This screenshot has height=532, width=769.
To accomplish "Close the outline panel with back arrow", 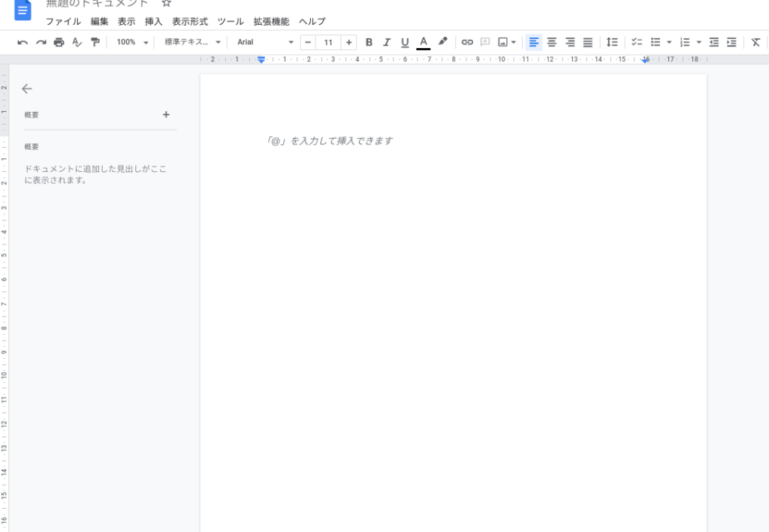I will tap(27, 89).
